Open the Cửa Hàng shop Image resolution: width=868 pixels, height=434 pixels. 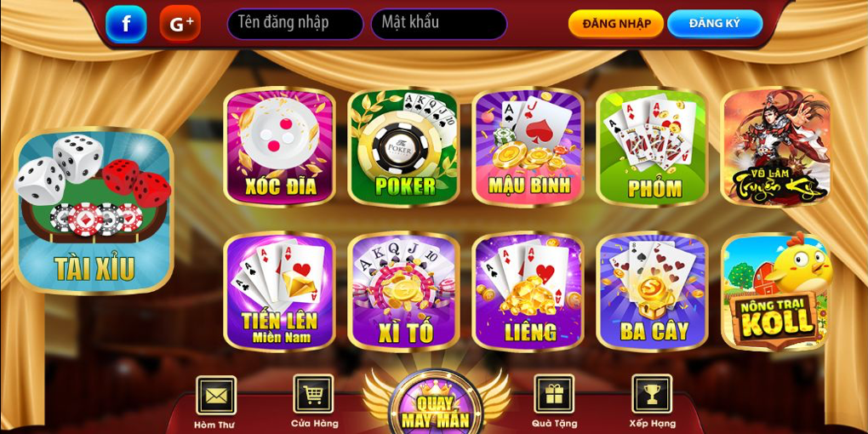click(x=313, y=401)
